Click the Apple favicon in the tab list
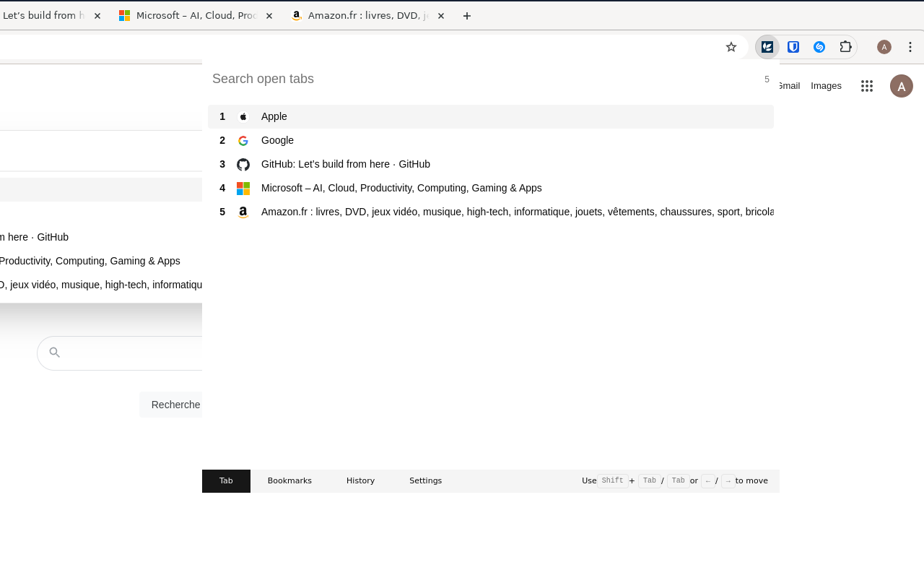Screen dimensions: 924x578 [243, 117]
